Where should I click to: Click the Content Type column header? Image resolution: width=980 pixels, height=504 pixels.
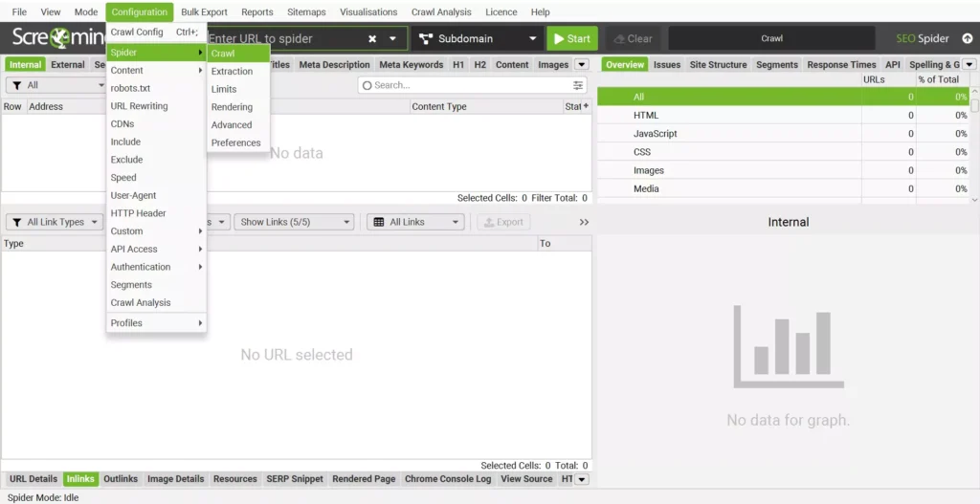tap(487, 107)
